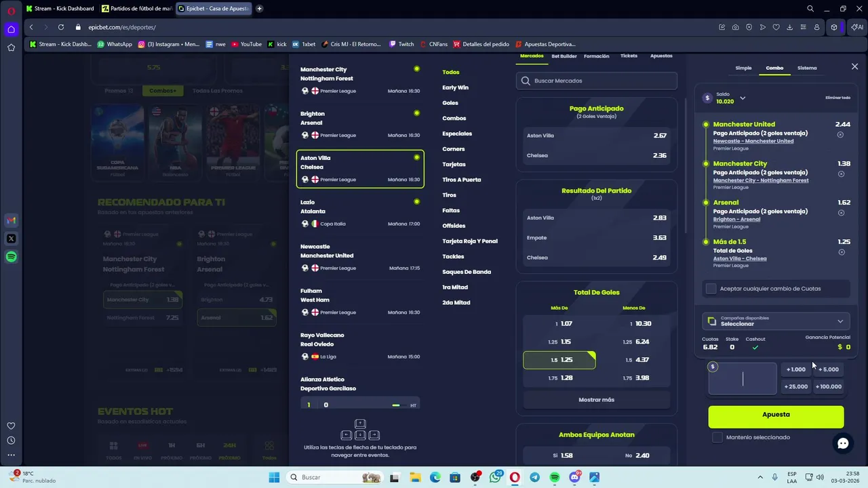This screenshot has height=488, width=868.
Task: Add page to bookmarks heart icon
Action: pos(776,27)
